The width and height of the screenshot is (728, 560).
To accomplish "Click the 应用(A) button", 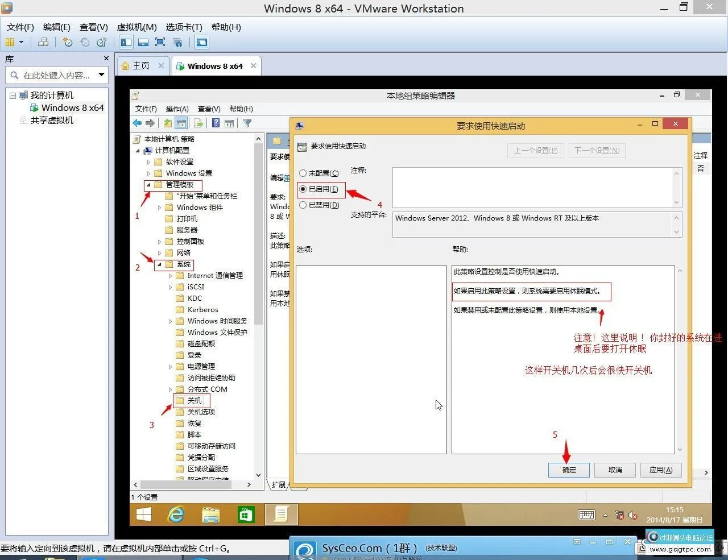I will (x=660, y=470).
